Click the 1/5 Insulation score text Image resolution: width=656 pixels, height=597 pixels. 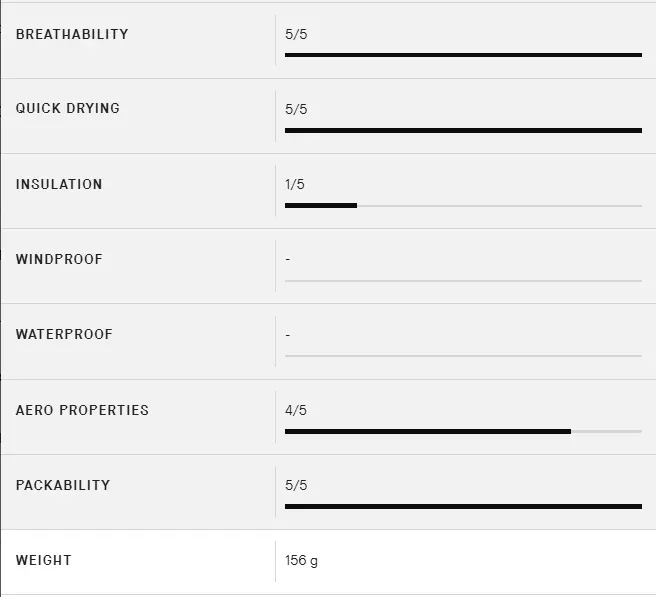[x=295, y=184]
